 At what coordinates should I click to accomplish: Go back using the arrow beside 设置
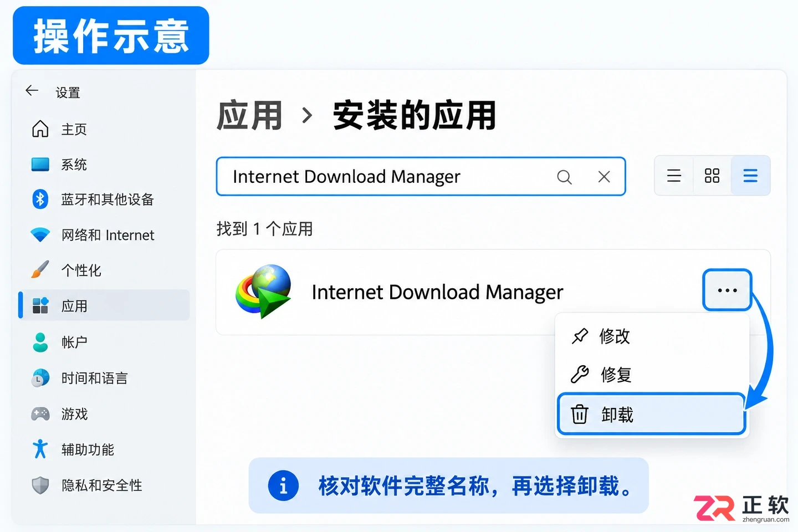tap(32, 90)
